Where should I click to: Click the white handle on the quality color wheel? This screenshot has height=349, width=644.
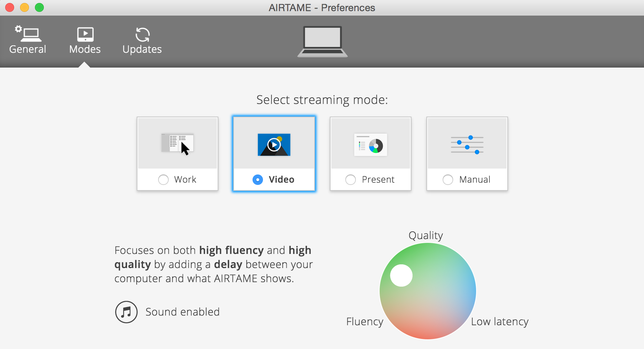coord(401,275)
